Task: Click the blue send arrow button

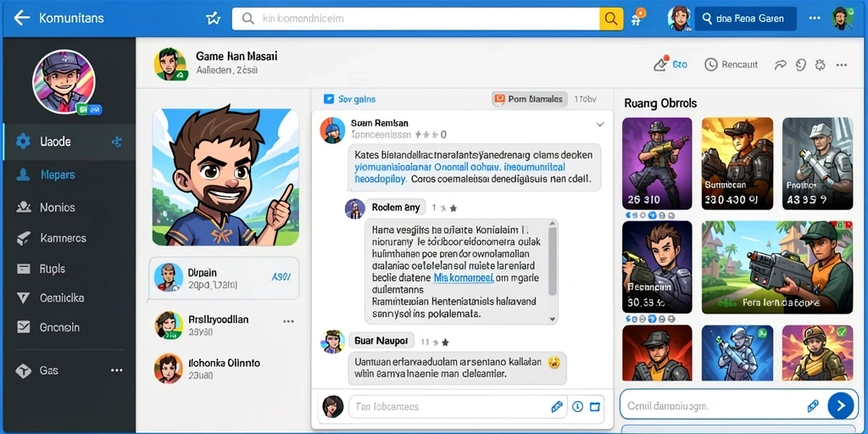Action: (x=840, y=406)
